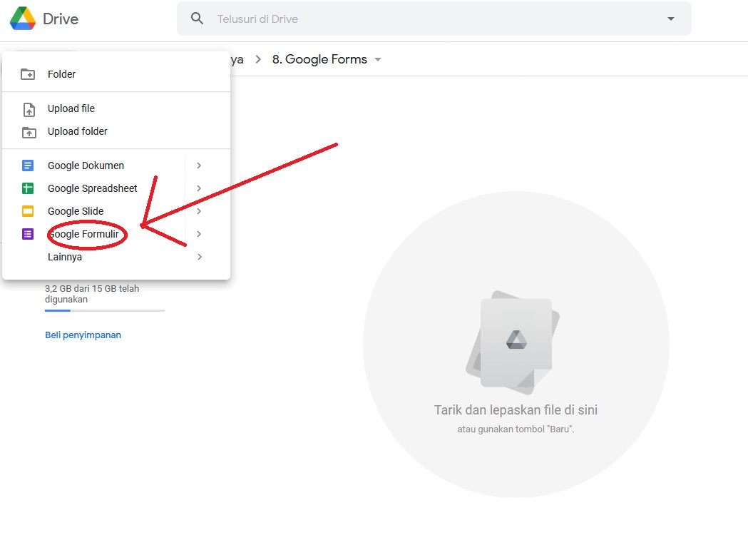
Task: Click the search magnifier icon
Action: click(x=197, y=19)
